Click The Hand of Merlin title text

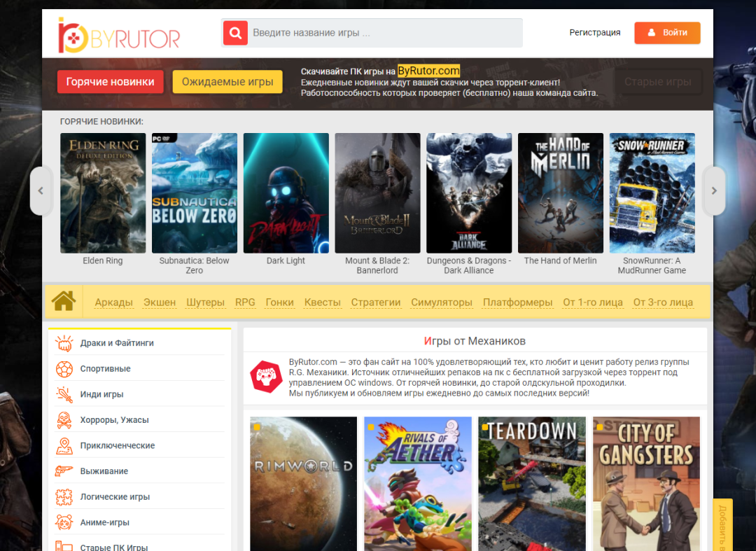tap(560, 260)
